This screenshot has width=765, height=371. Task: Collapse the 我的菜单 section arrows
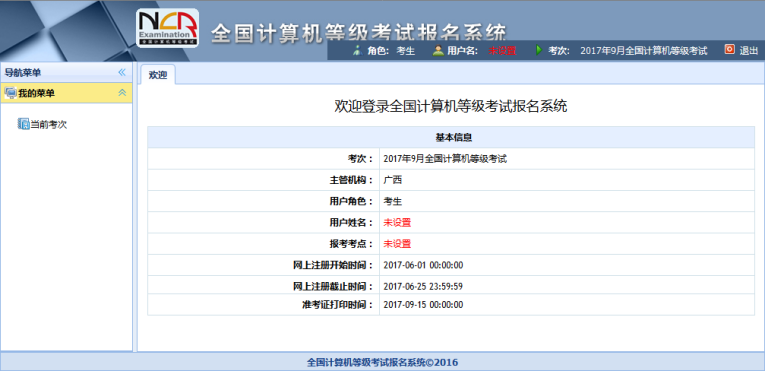(122, 93)
